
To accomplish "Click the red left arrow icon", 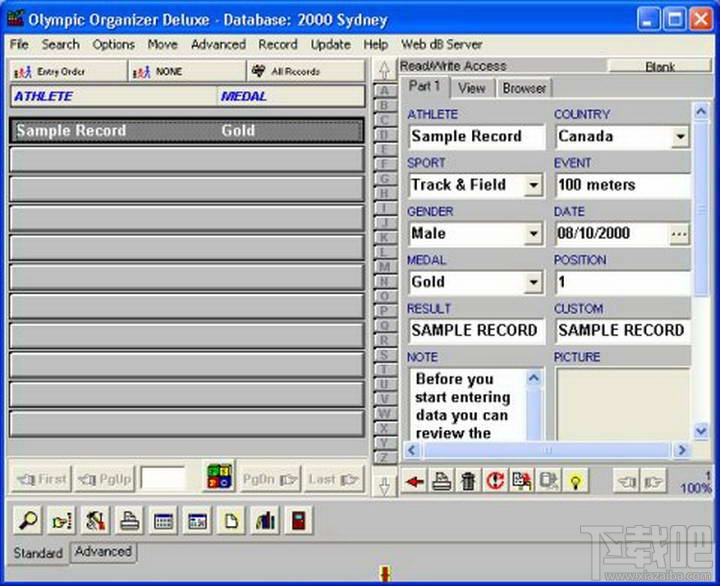I will tap(415, 481).
